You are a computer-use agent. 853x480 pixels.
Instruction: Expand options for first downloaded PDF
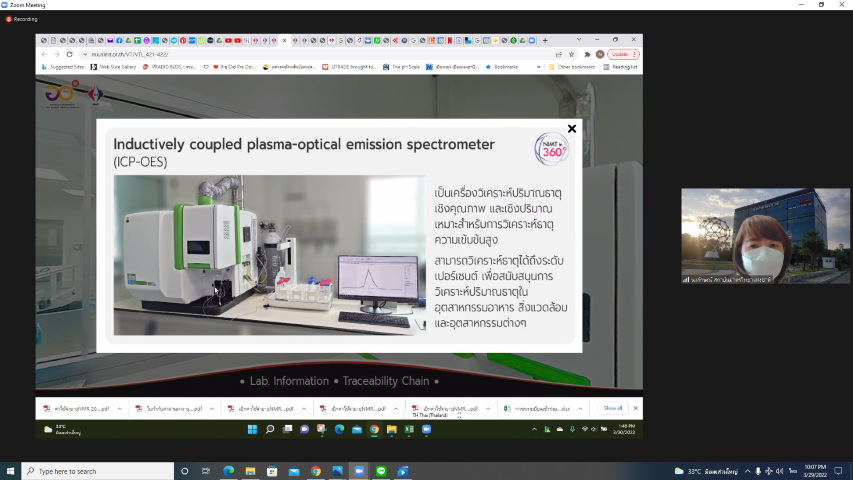pos(119,408)
